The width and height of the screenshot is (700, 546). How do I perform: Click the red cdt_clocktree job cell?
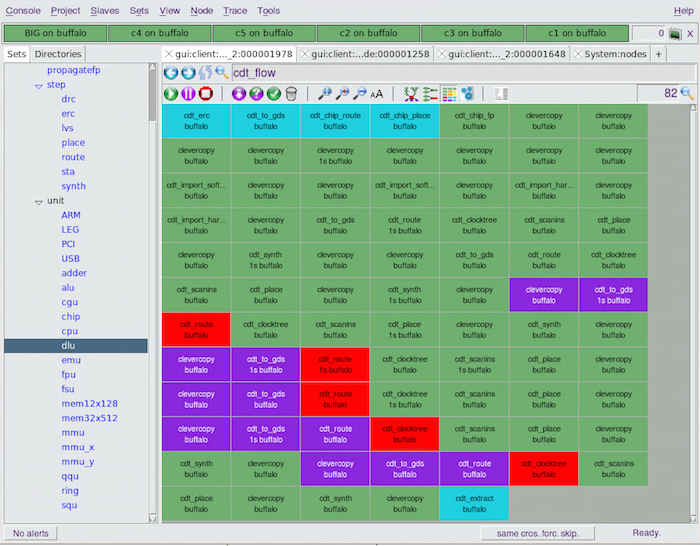(404, 434)
